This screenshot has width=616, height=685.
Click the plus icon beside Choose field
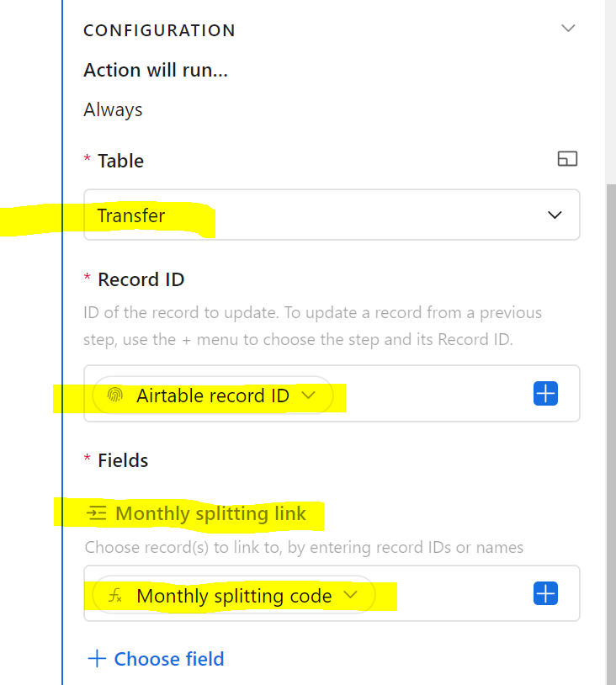point(97,658)
